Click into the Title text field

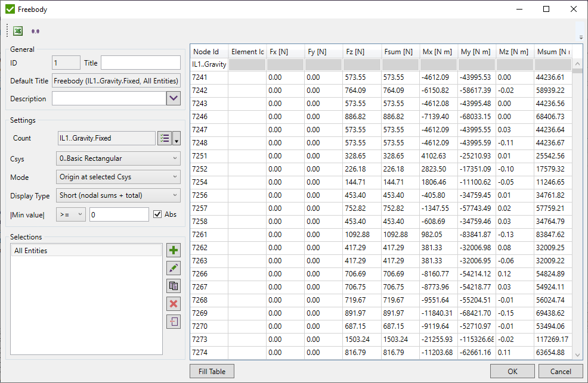pyautogui.click(x=140, y=63)
